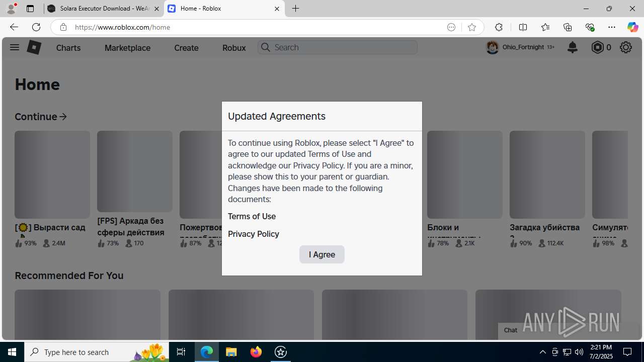Click the taskbar clock showing 2:21 PM
644x362 pixels.
[601, 352]
